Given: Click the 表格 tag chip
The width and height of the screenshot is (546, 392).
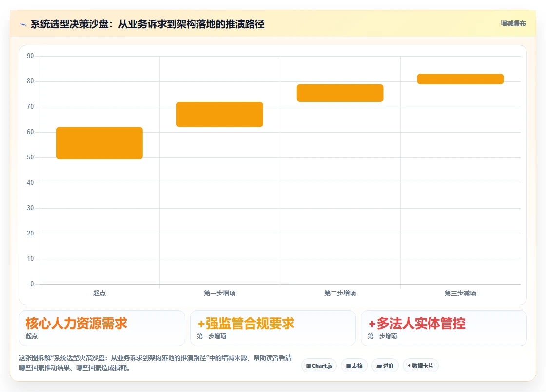Looking at the screenshot, I should [x=354, y=366].
